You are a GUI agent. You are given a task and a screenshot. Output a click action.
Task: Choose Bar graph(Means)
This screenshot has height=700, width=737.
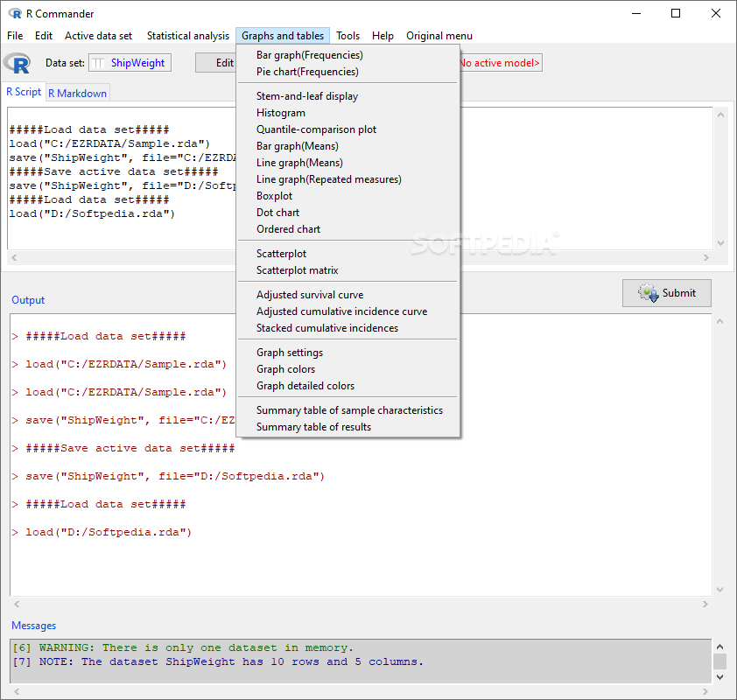click(x=347, y=145)
